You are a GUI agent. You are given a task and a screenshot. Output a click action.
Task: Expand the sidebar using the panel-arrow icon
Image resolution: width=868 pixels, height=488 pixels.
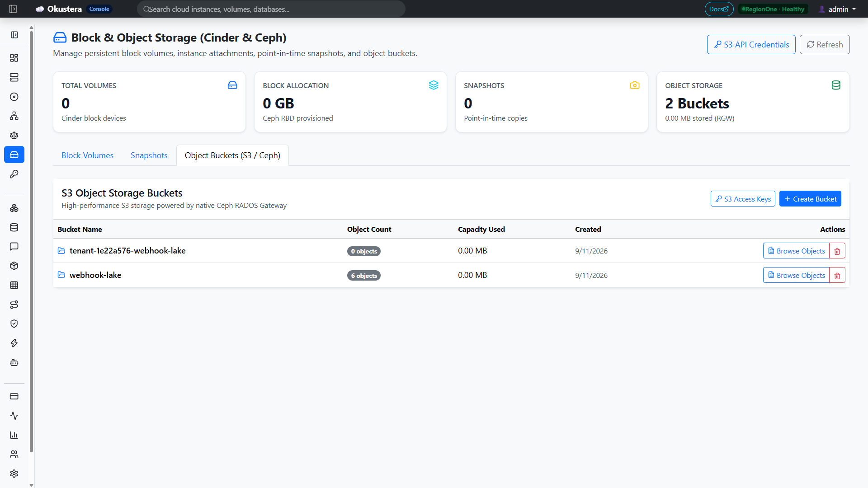pos(14,35)
